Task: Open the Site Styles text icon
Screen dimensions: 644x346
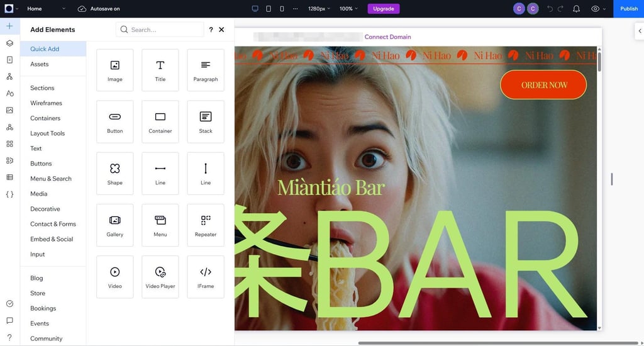Action: pos(10,93)
